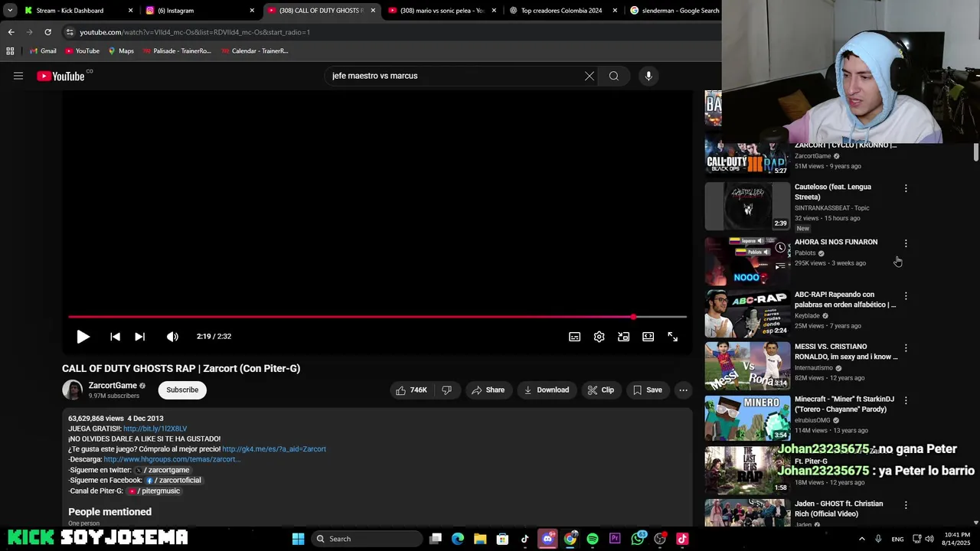Open the Chrome apps grid
Screen dimensions: 980x551
(x=10, y=51)
